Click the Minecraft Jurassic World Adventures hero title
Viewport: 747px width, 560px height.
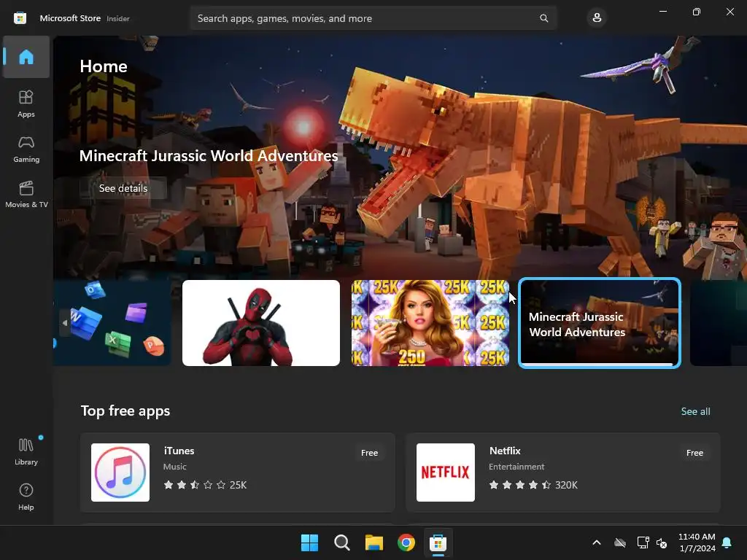(208, 156)
